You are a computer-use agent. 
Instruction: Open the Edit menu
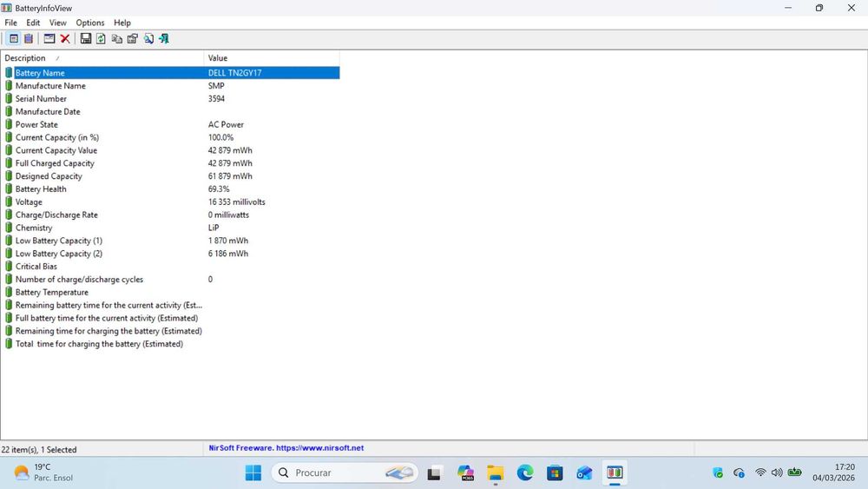(33, 23)
